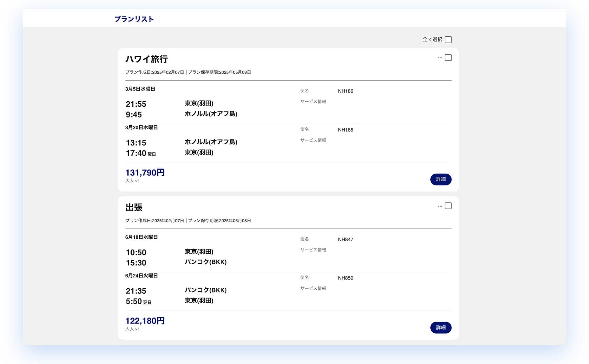The height and width of the screenshot is (364, 589).
Task: Select flight number NH185
Action: point(345,130)
